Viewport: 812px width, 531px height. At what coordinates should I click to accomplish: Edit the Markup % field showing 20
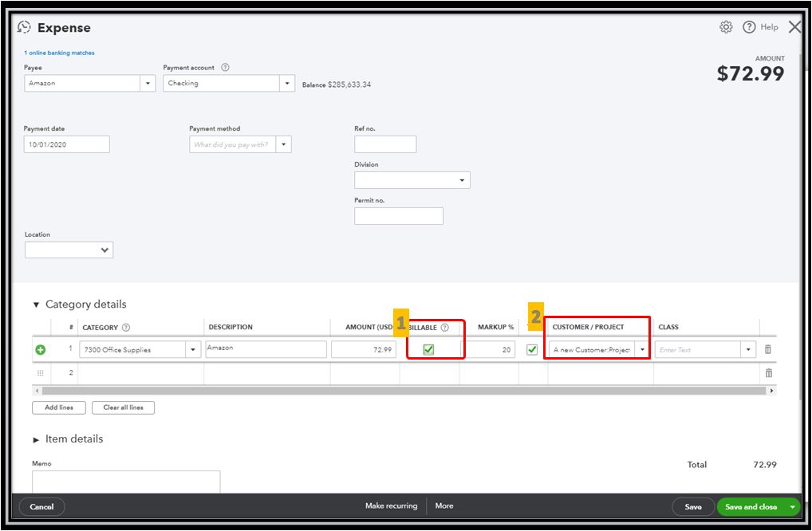491,350
